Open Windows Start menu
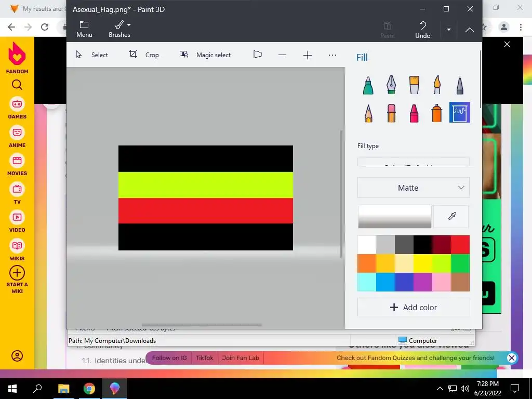Screen dimensions: 532x399 pyautogui.click(x=12, y=389)
